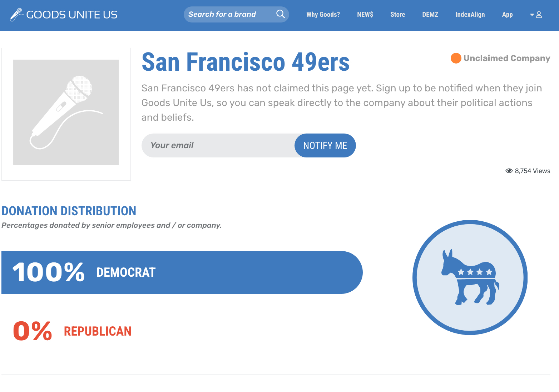Navigate to DEMZ section
This screenshot has width=559, height=392.
(430, 15)
